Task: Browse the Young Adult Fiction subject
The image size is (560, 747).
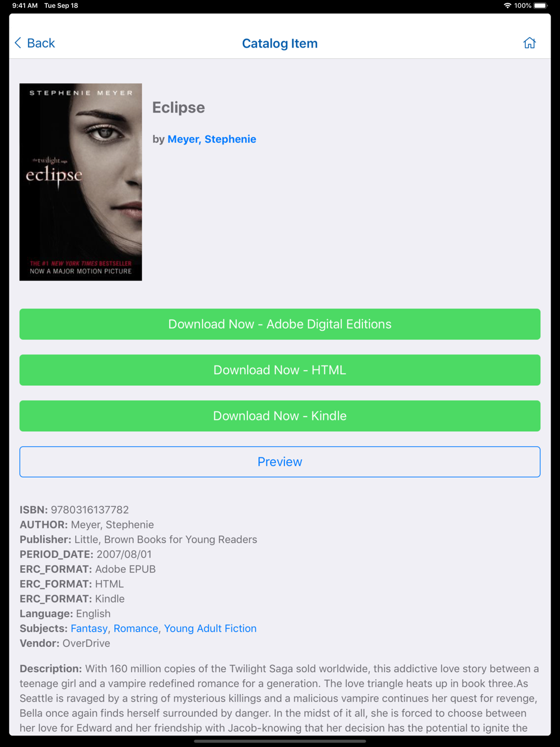Action: pos(210,628)
